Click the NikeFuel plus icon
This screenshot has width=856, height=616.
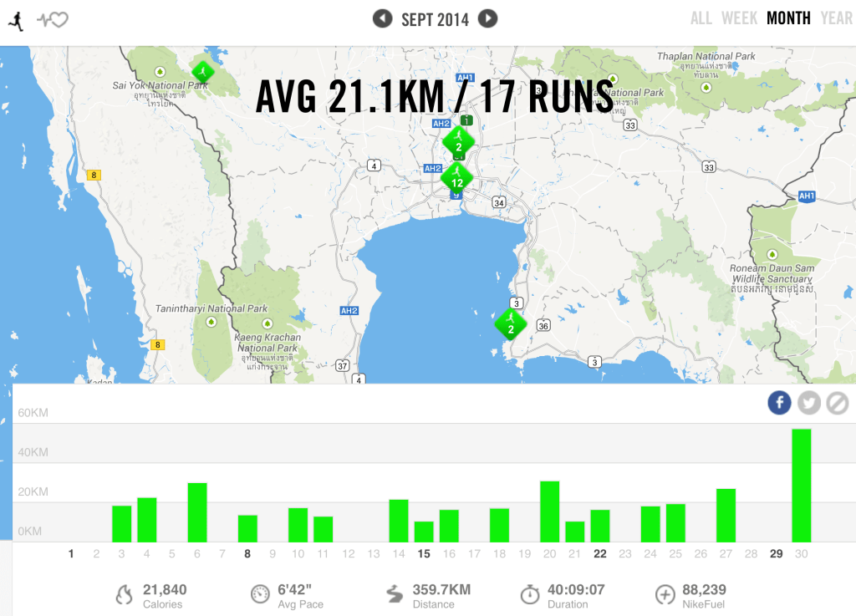tap(665, 594)
